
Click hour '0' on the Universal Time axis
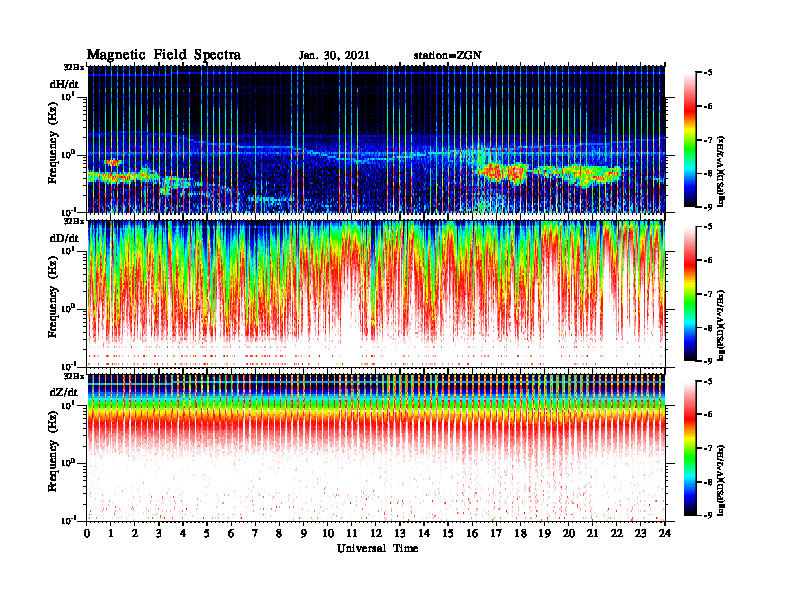pyautogui.click(x=87, y=533)
